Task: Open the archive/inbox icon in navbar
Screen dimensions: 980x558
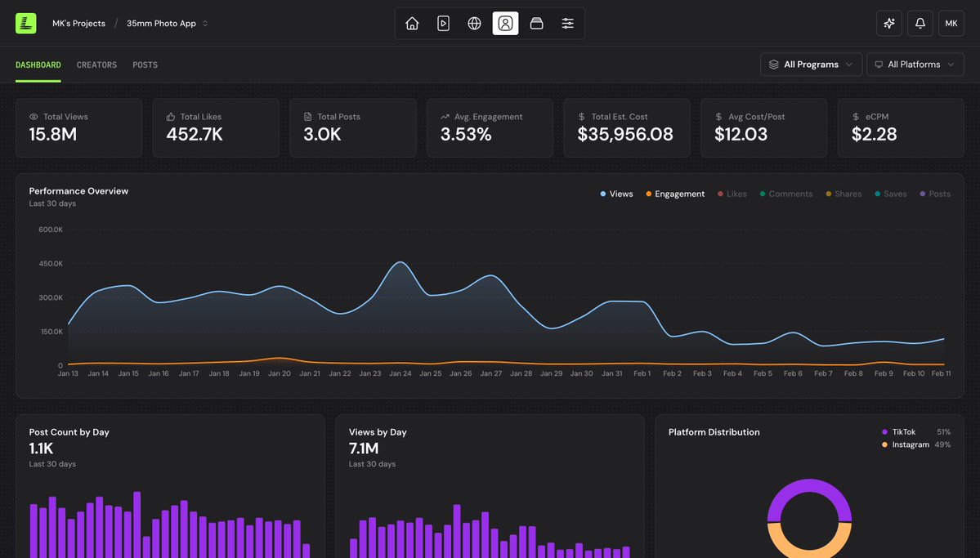Action: (536, 23)
